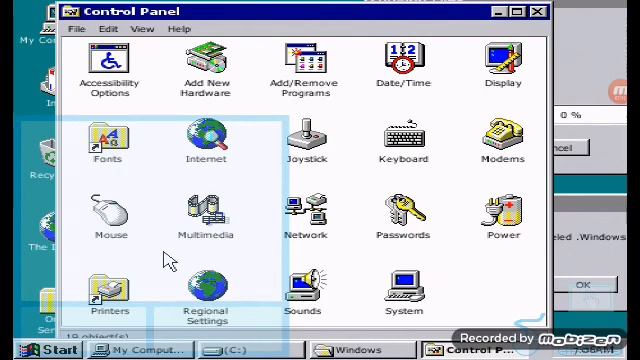Open the View menu
Viewport: 640px width, 360px height.
(142, 29)
